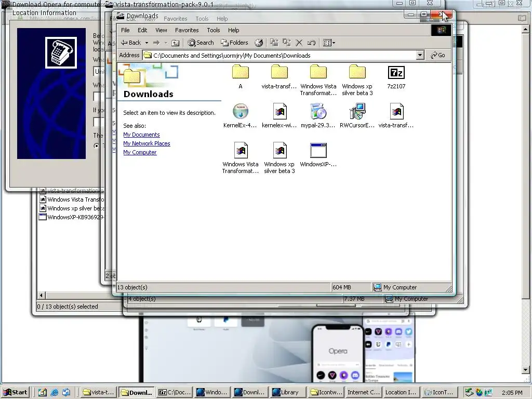Screen dimensions: 532x399
Task: Select the mypal-29.3... installer icon
Action: tap(318, 116)
